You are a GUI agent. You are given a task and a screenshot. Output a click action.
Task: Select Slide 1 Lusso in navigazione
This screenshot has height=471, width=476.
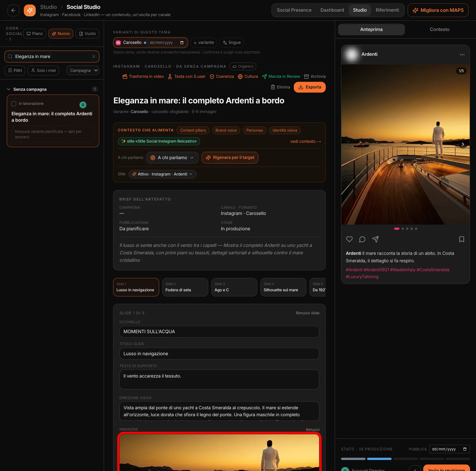pyautogui.click(x=136, y=287)
